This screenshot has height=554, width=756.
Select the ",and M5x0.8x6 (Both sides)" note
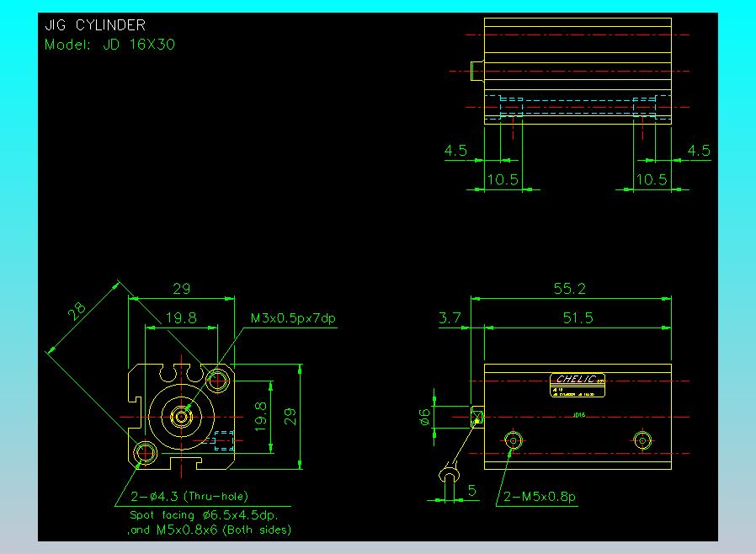210,530
